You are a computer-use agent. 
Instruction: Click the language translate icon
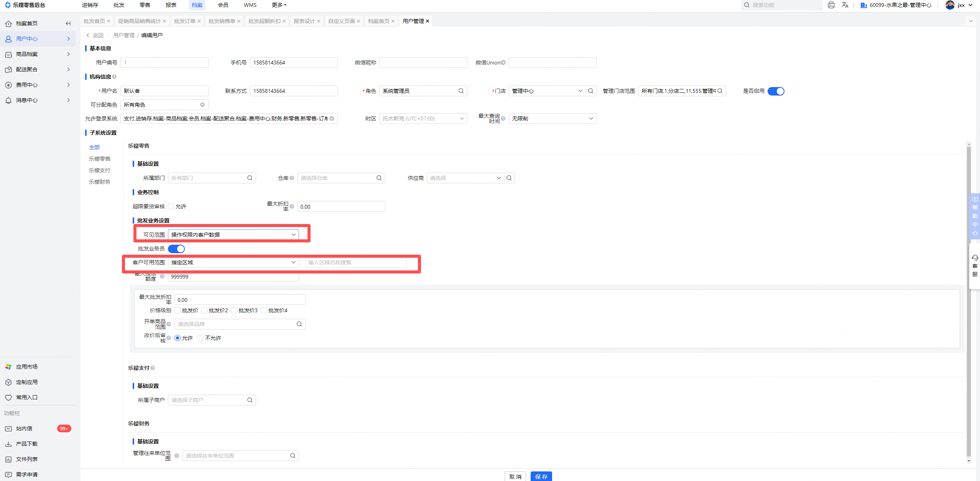tap(845, 5)
